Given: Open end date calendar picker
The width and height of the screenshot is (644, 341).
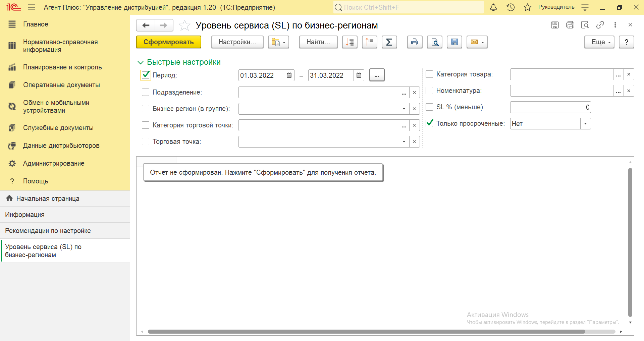Looking at the screenshot, I should coord(359,75).
